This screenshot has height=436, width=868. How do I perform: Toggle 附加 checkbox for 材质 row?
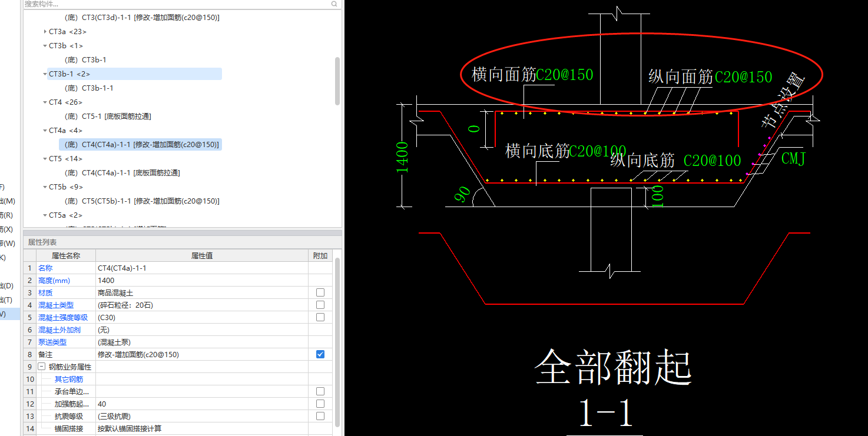(x=320, y=292)
